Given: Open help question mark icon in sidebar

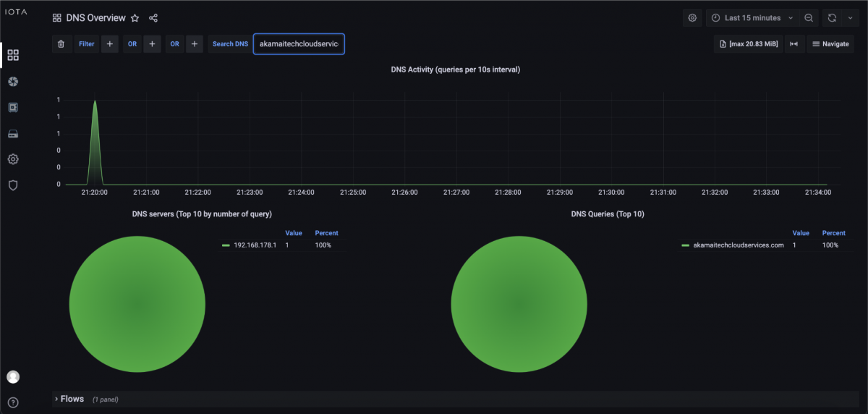Looking at the screenshot, I should (13, 402).
